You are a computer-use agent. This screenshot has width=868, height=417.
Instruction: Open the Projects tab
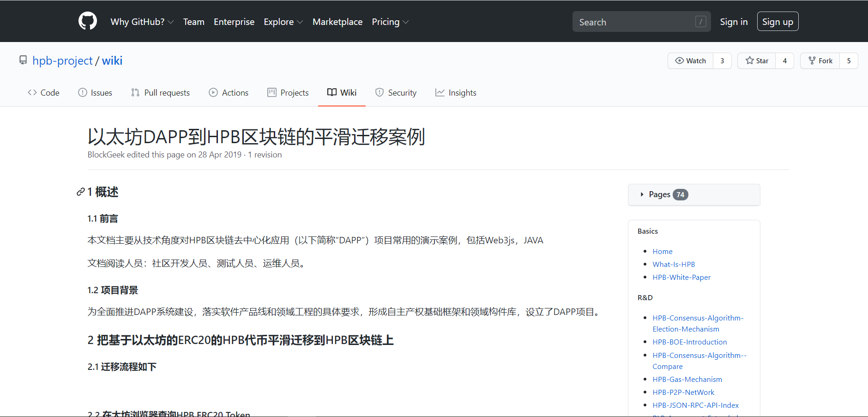(288, 93)
